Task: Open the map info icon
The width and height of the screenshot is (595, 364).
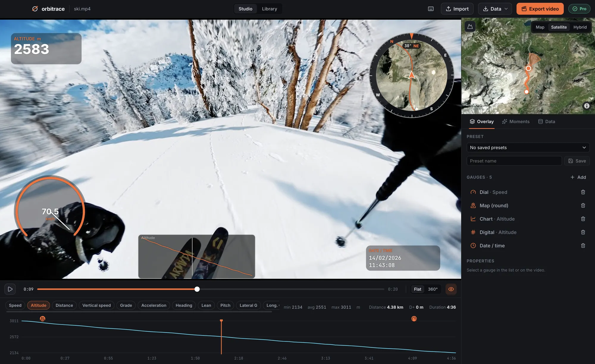Action: [587, 106]
